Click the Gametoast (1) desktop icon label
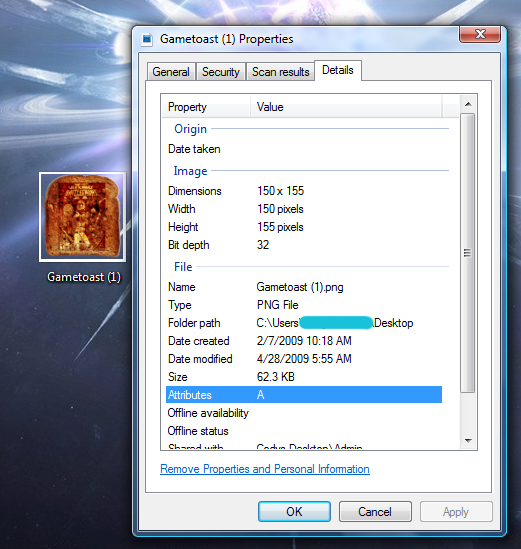Image resolution: width=521 pixels, height=549 pixels. [84, 277]
